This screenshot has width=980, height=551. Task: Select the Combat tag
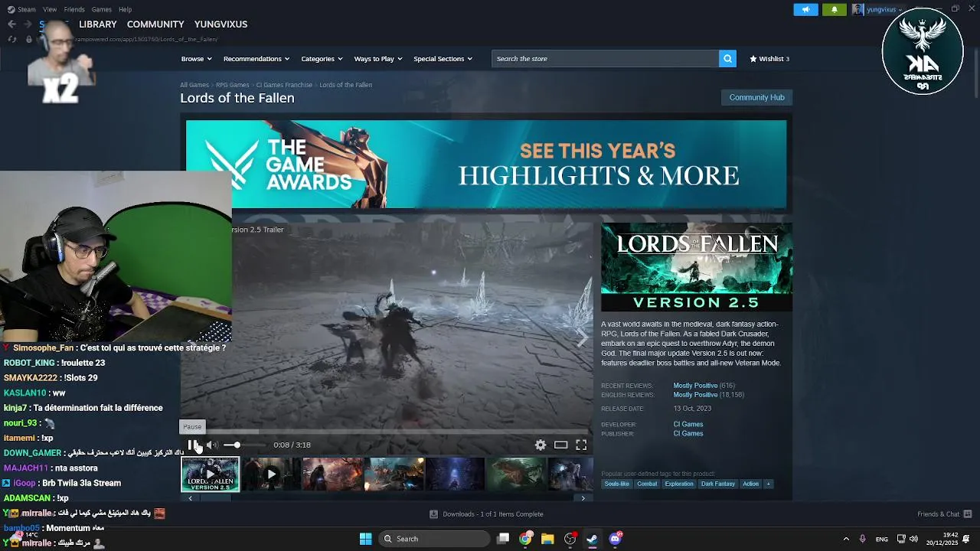(647, 484)
